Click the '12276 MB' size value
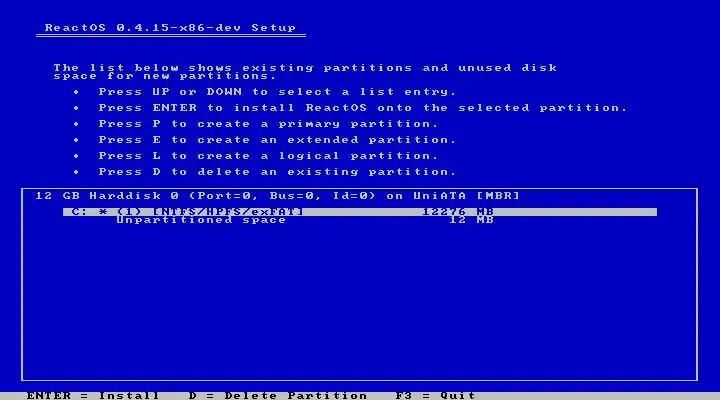 458,212
